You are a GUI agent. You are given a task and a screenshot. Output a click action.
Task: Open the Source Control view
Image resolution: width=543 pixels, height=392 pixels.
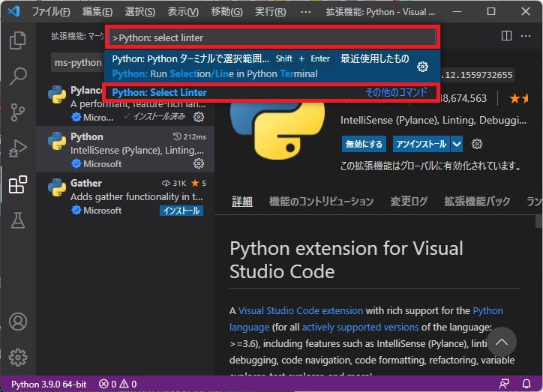tap(17, 112)
